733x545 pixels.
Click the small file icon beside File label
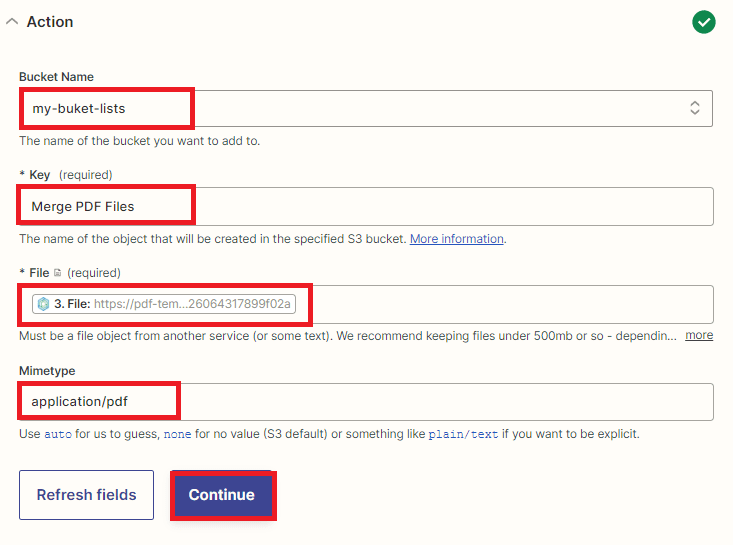point(57,273)
